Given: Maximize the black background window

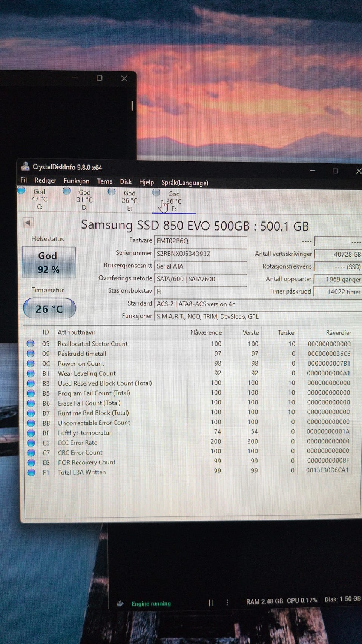Looking at the screenshot, I should point(100,78).
